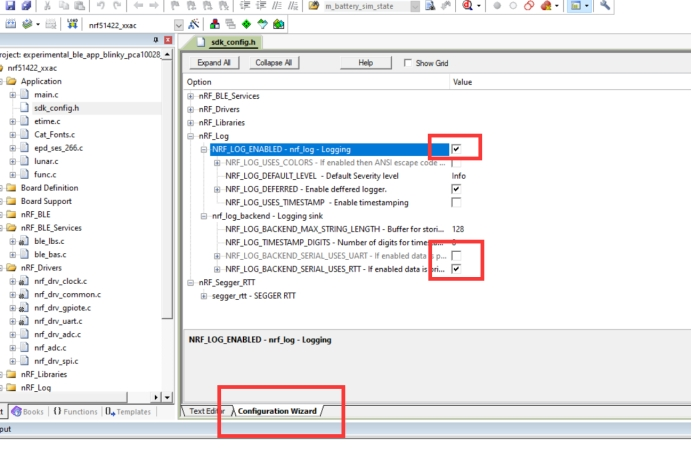Click the Save All icon
Image resolution: width=692 pixels, height=457 pixels.
(26, 5)
